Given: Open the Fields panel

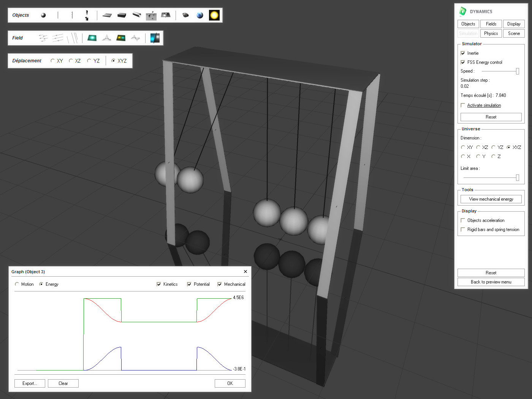Looking at the screenshot, I should point(491,24).
